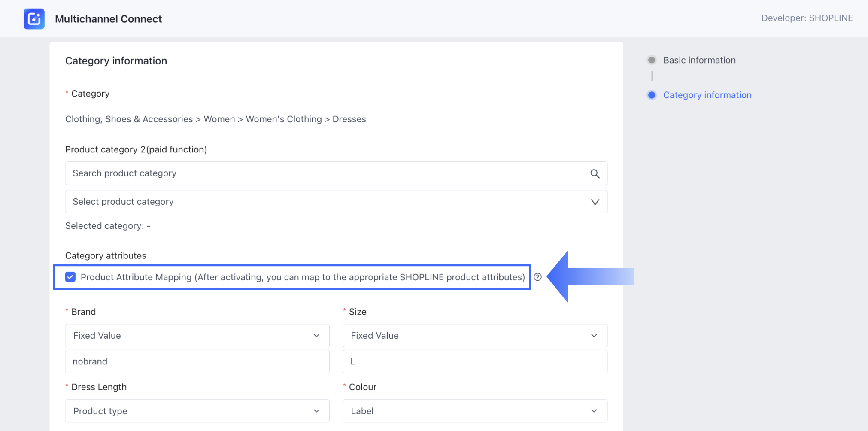The width and height of the screenshot is (868, 431).
Task: Open the Brand Fixed Value dropdown
Action: [197, 336]
